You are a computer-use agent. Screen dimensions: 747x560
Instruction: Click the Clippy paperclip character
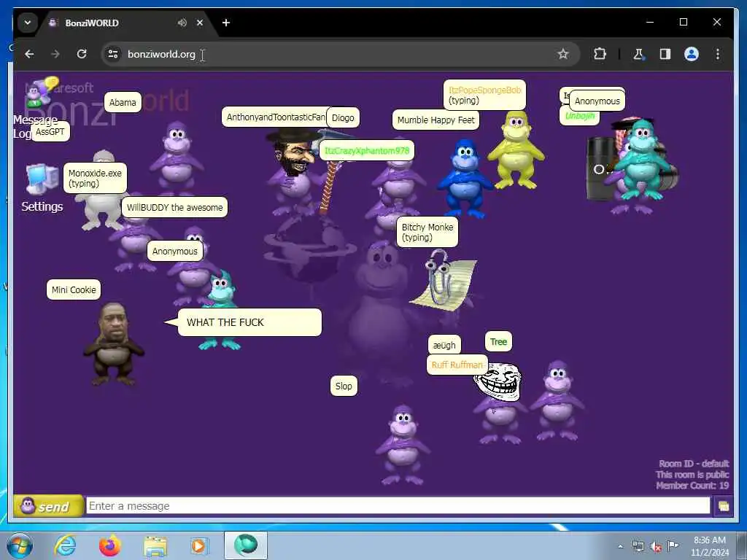click(444, 280)
